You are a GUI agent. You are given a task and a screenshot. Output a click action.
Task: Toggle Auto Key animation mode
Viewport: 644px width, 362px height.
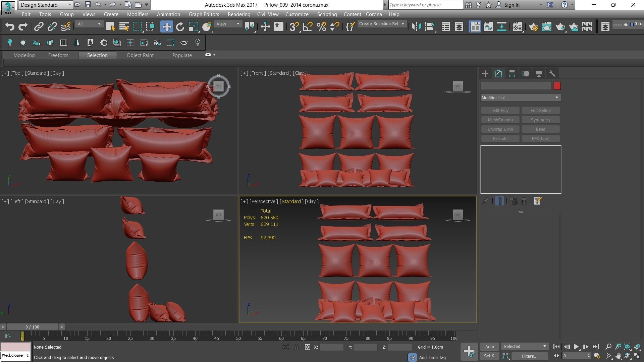(x=489, y=347)
